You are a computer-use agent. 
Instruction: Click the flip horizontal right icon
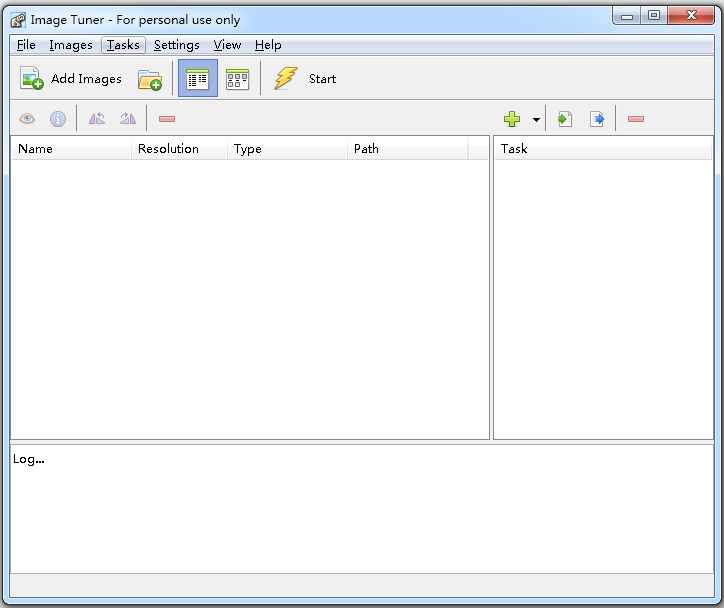(x=128, y=119)
